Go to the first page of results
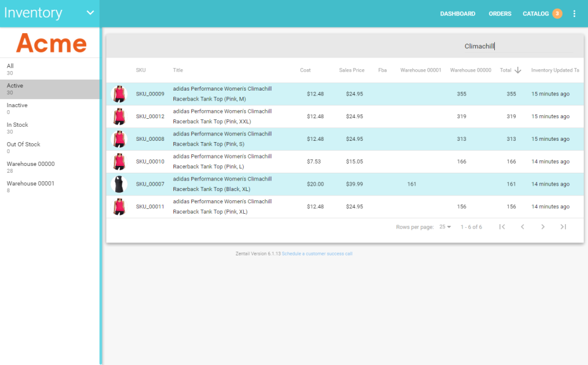Image resolution: width=588 pixels, height=365 pixels. 502,227
